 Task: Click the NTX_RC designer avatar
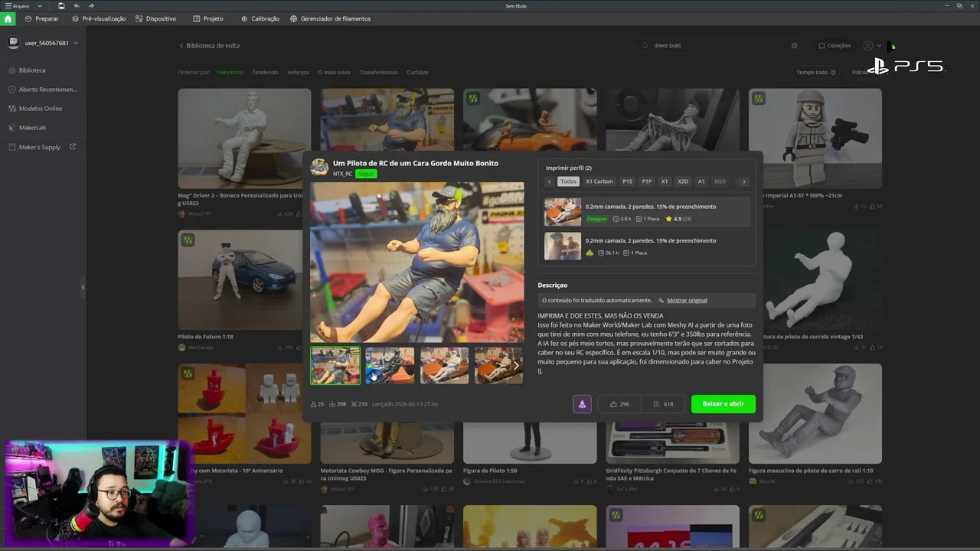click(319, 168)
